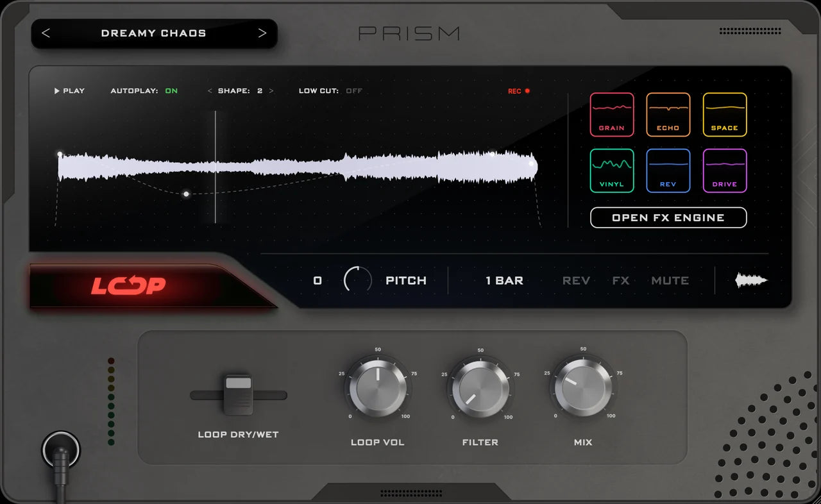Click the small PITCH knob
The height and width of the screenshot is (504, 821).
358,280
